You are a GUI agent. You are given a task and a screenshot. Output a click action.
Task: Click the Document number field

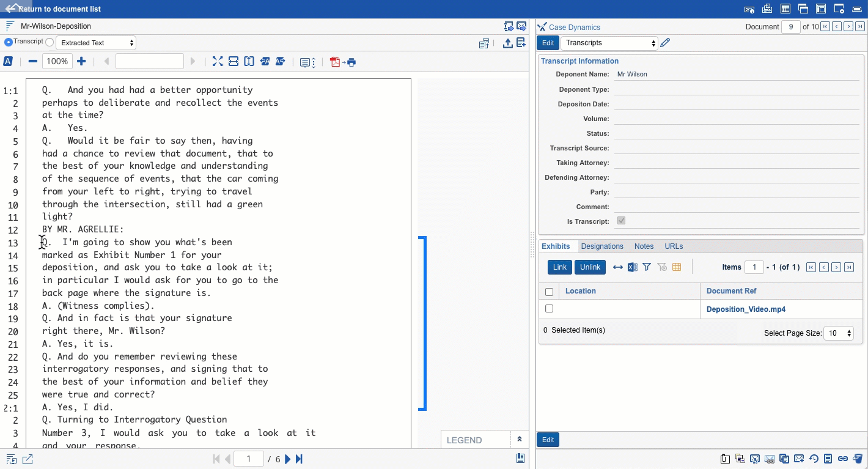click(791, 27)
